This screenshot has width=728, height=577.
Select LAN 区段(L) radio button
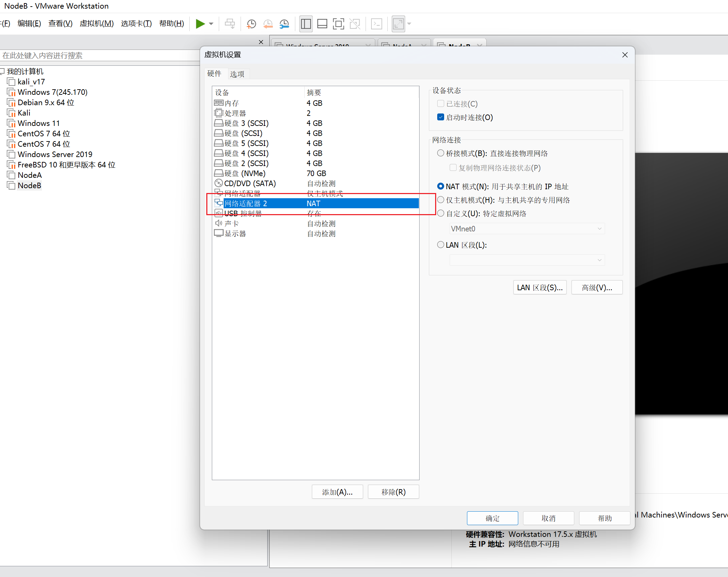click(441, 245)
